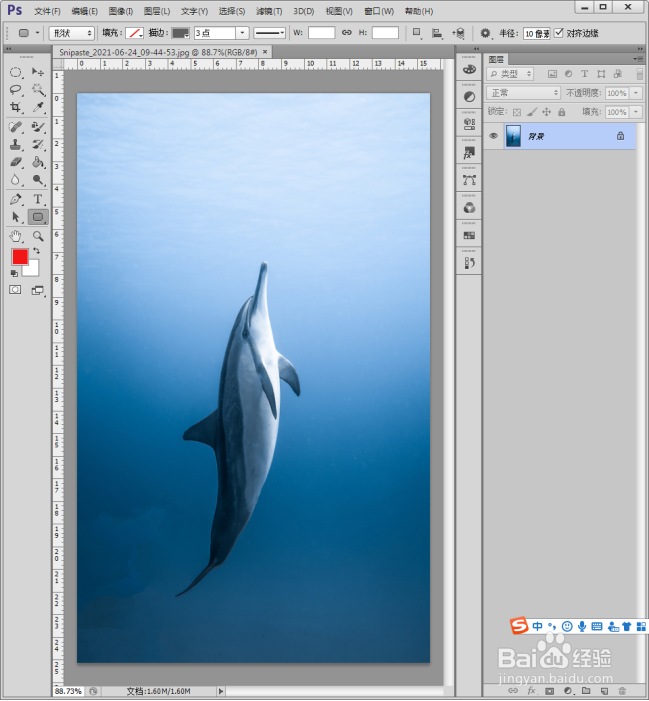The width and height of the screenshot is (649, 701).
Task: Open the Styles panel fx icon
Action: 469,153
